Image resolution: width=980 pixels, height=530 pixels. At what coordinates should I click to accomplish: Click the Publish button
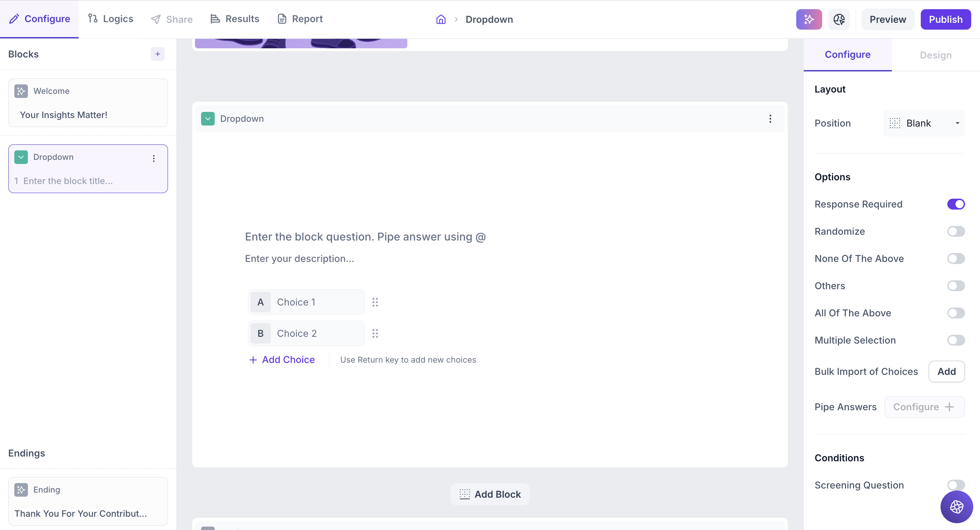pyautogui.click(x=945, y=19)
